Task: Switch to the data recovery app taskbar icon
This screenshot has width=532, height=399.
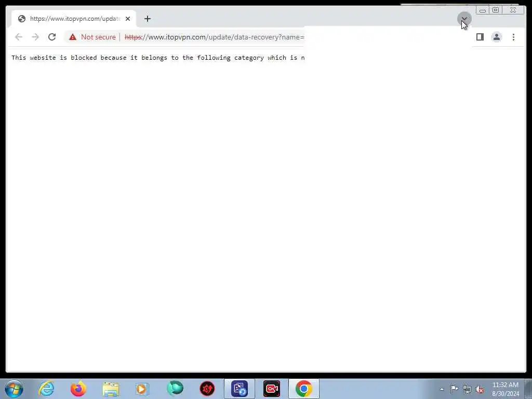Action: click(239, 389)
